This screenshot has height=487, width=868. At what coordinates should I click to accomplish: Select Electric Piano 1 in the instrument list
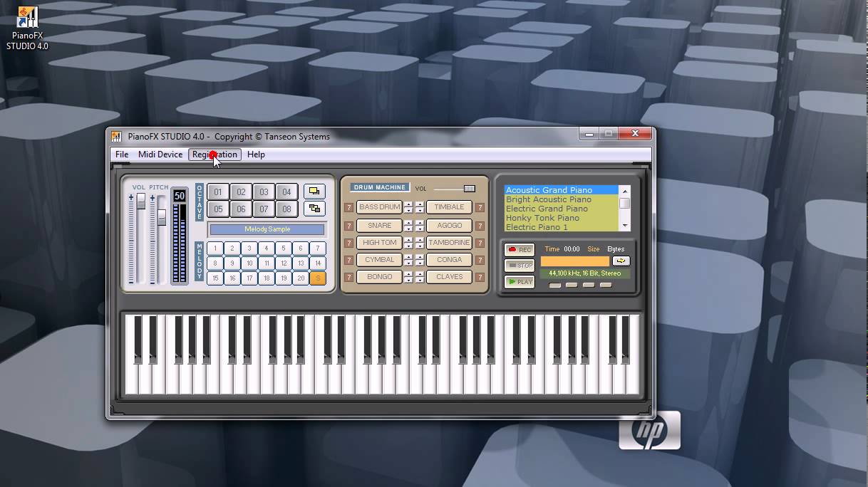561,227
